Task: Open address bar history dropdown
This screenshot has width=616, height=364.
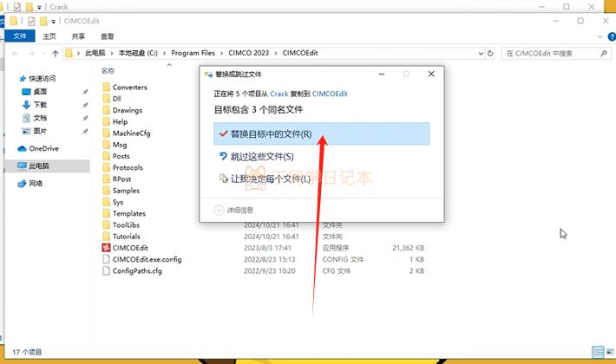Action: [x=481, y=54]
